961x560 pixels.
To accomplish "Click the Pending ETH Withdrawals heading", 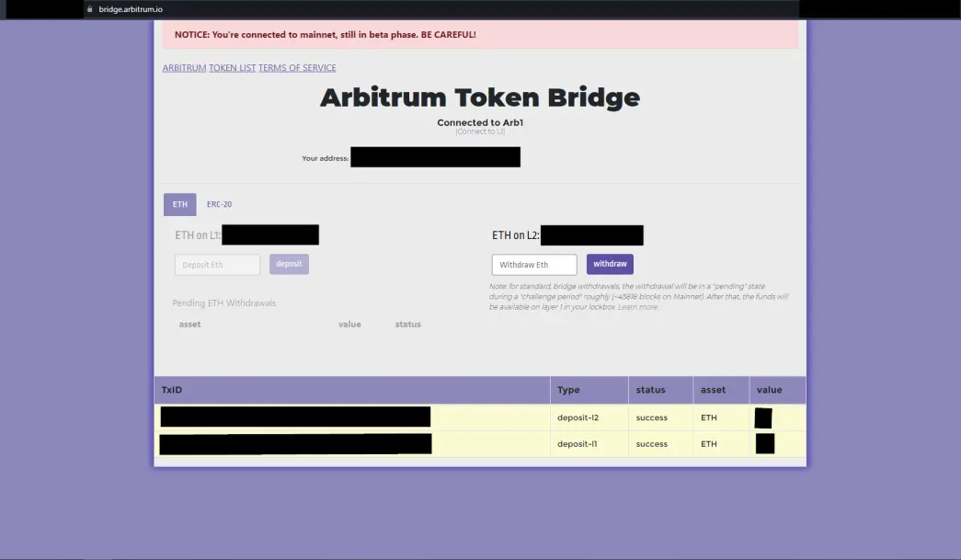I will pos(223,303).
